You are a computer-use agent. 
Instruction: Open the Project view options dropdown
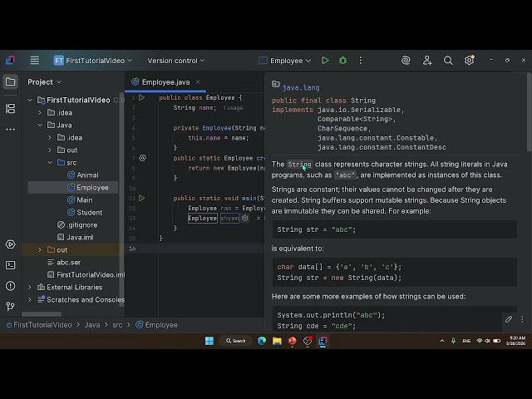[44, 82]
